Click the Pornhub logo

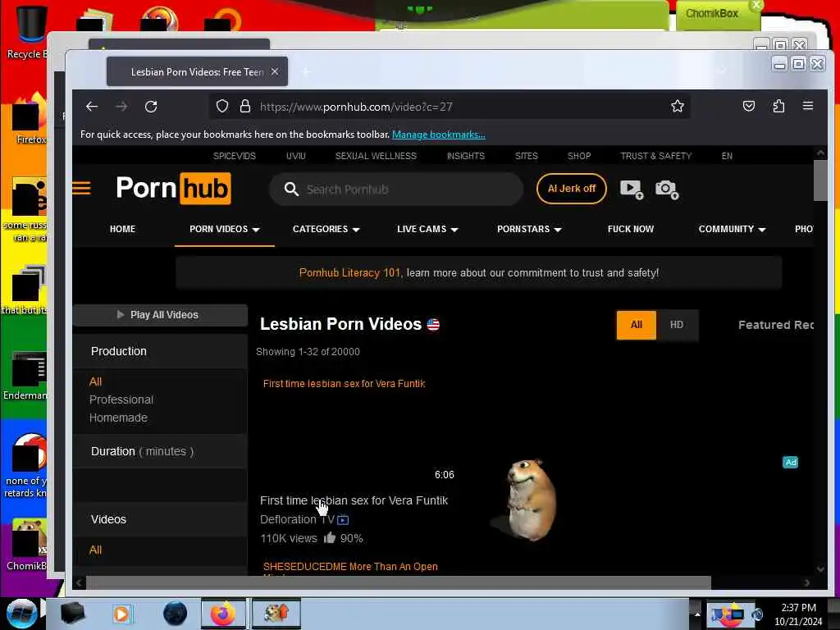tap(174, 188)
